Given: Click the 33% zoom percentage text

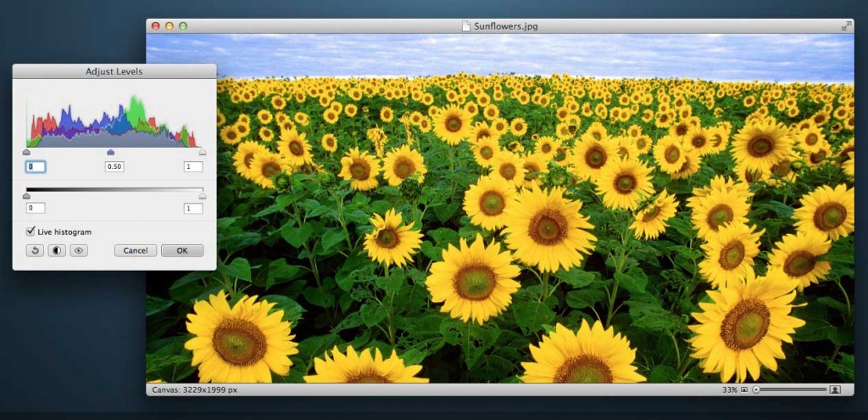Looking at the screenshot, I should [730, 390].
